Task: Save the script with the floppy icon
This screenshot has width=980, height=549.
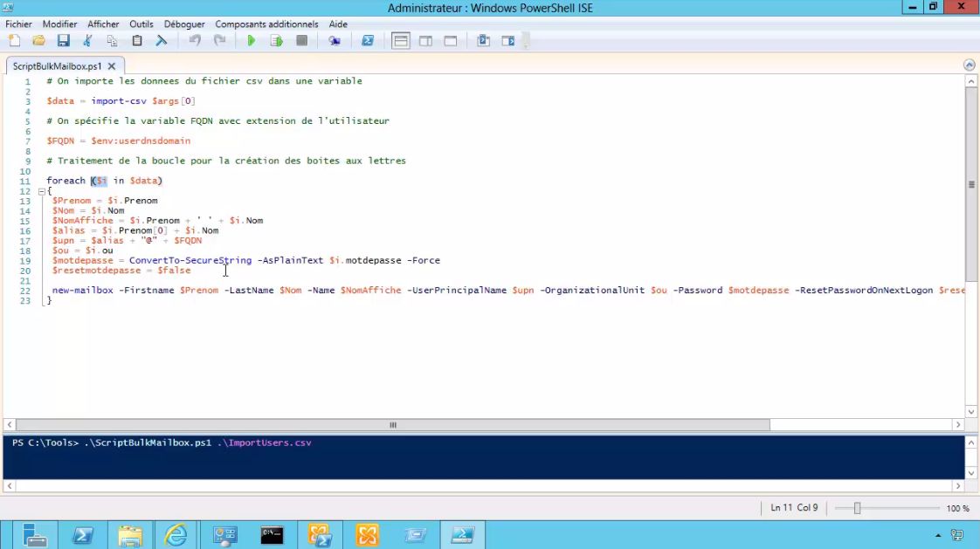Action: coord(63,41)
